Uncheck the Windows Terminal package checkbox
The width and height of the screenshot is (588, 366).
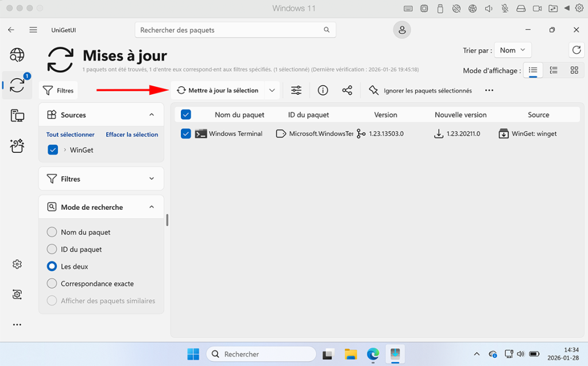click(x=185, y=134)
